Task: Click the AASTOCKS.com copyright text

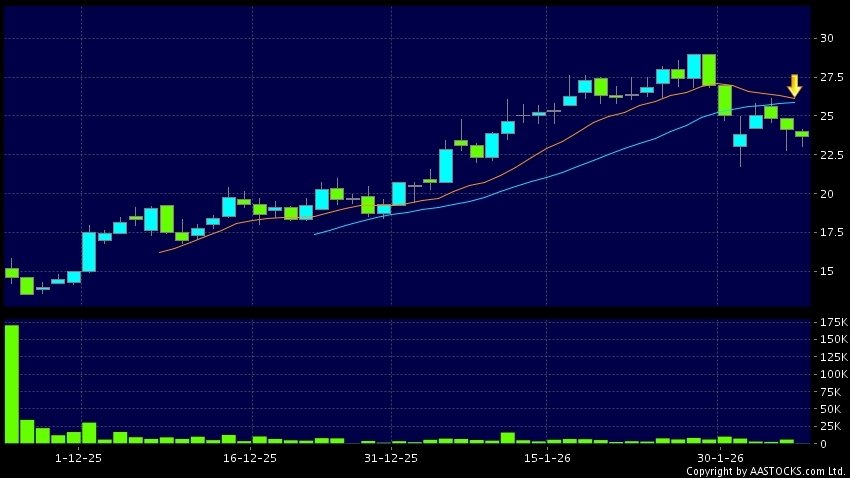Action: pyautogui.click(x=766, y=471)
